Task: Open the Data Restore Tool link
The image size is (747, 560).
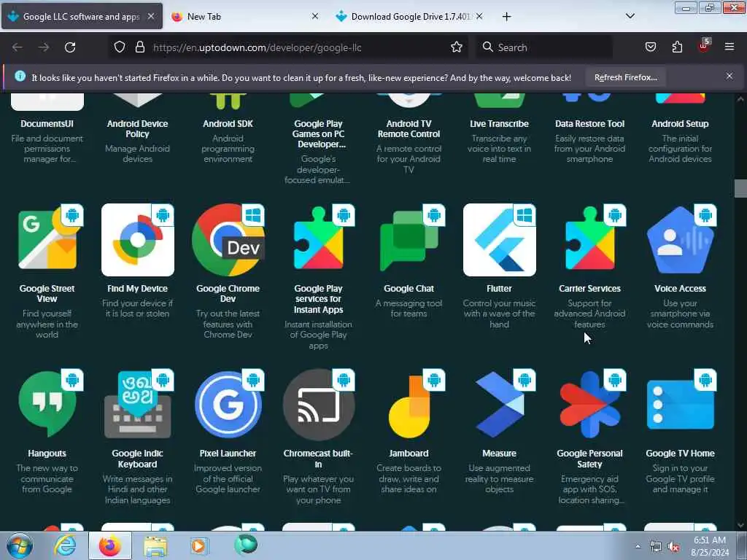Action: coord(589,124)
